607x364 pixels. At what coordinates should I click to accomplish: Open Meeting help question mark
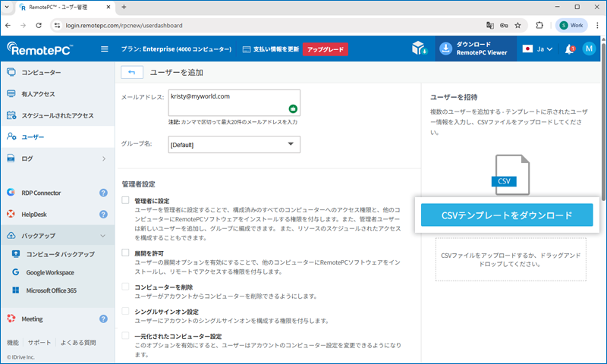[103, 318]
